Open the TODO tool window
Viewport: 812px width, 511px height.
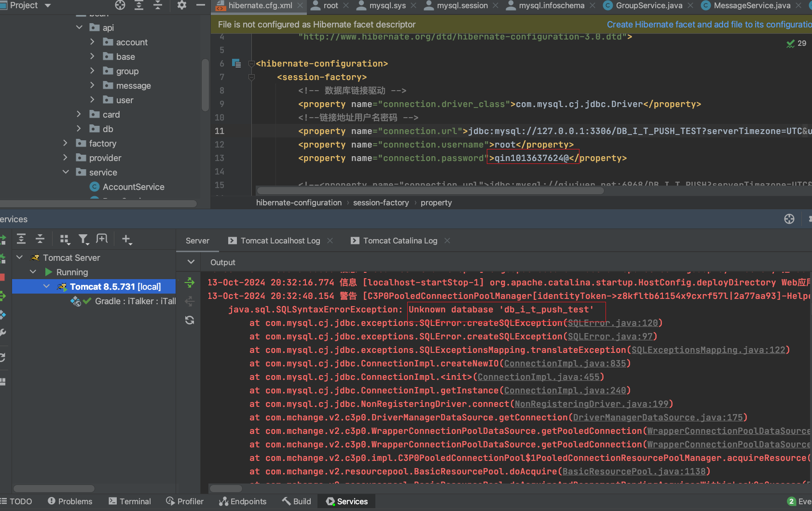pos(16,501)
